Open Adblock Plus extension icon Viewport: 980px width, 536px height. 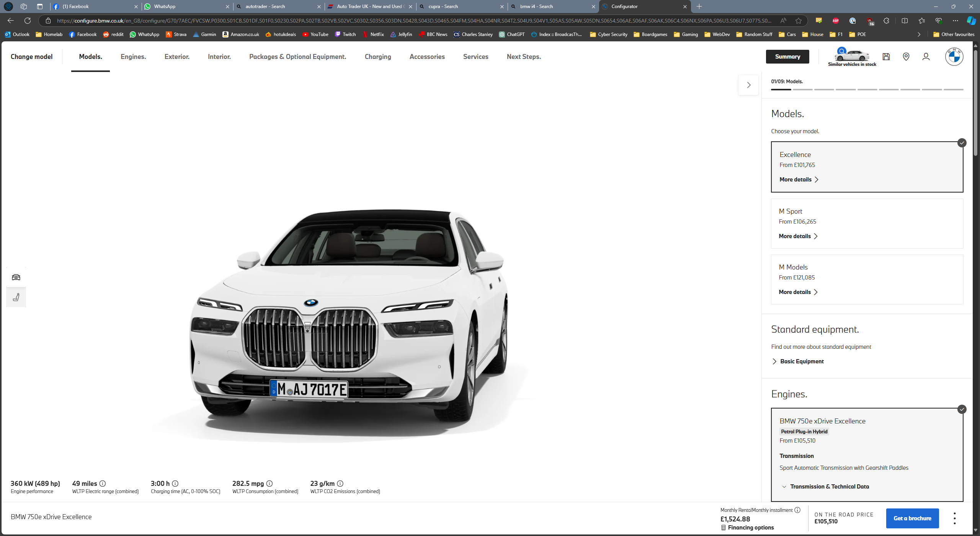pos(836,21)
